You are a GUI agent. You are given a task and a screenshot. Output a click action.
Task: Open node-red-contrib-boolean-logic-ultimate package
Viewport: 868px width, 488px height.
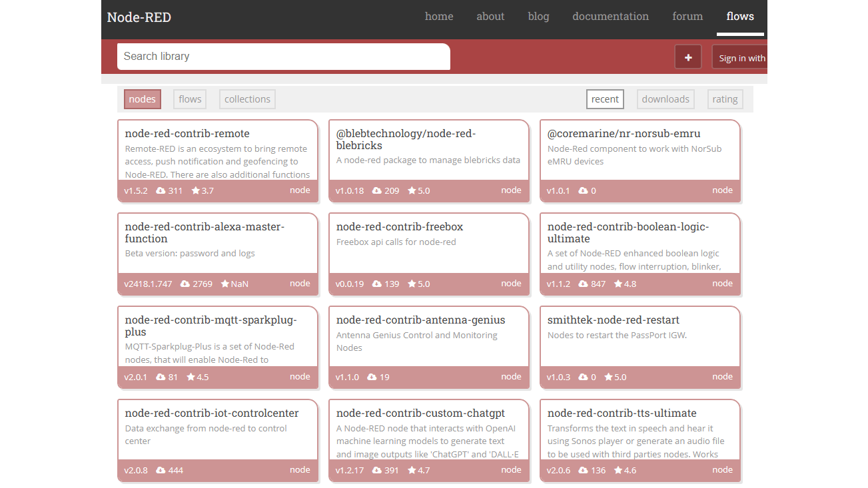(x=628, y=233)
